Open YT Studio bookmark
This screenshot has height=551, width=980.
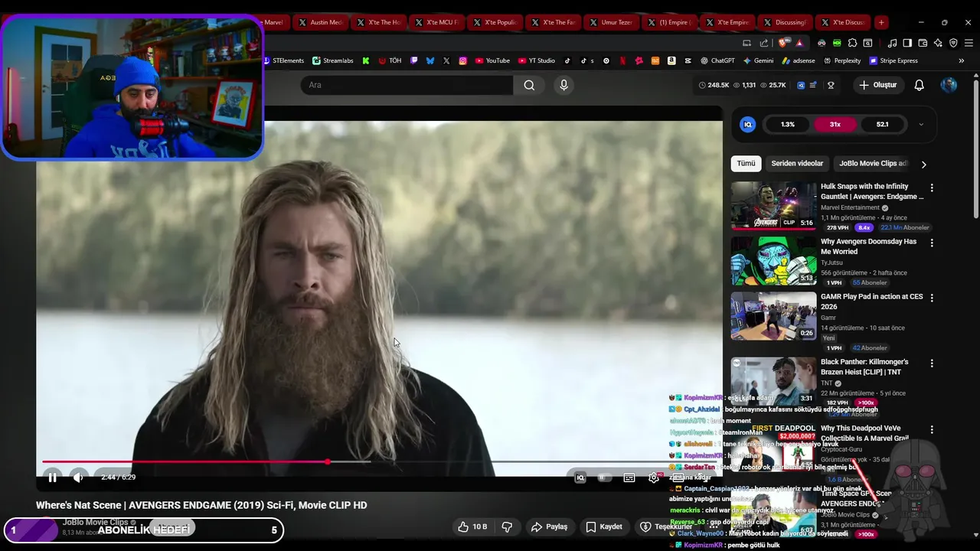[x=537, y=60]
